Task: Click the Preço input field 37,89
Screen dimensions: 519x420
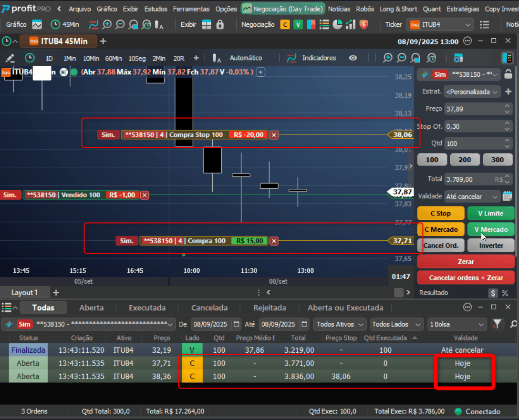Action: [474, 109]
